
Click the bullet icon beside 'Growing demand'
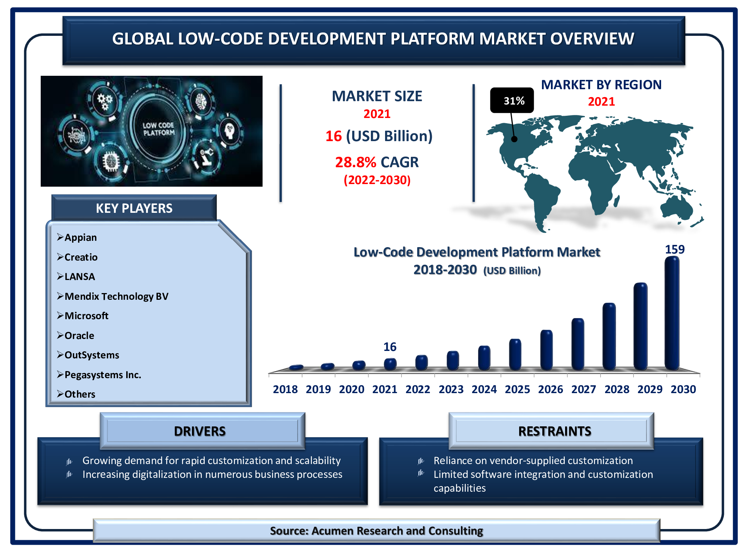(69, 461)
